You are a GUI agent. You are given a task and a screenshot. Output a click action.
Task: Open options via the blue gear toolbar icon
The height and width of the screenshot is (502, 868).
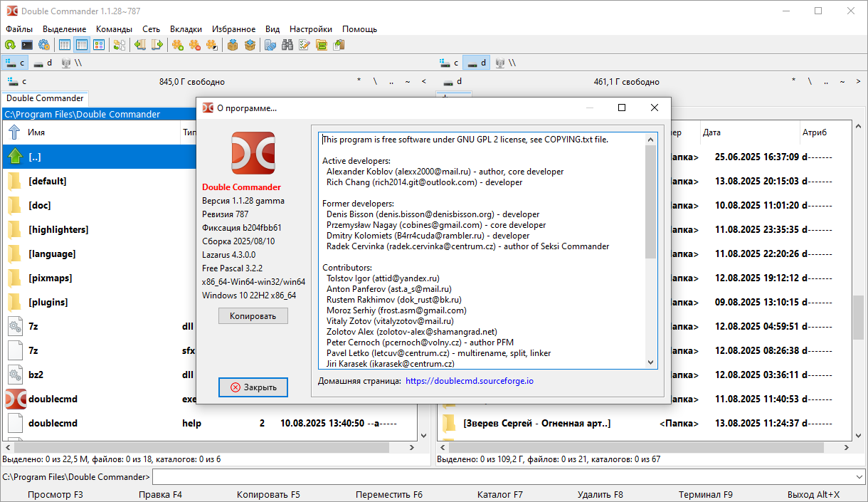pyautogui.click(x=44, y=45)
